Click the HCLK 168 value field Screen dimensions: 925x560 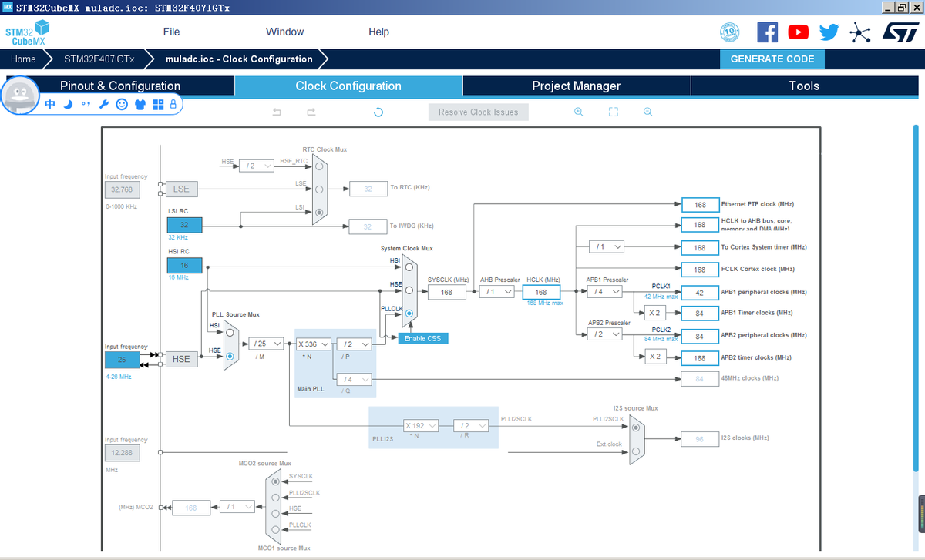point(541,292)
